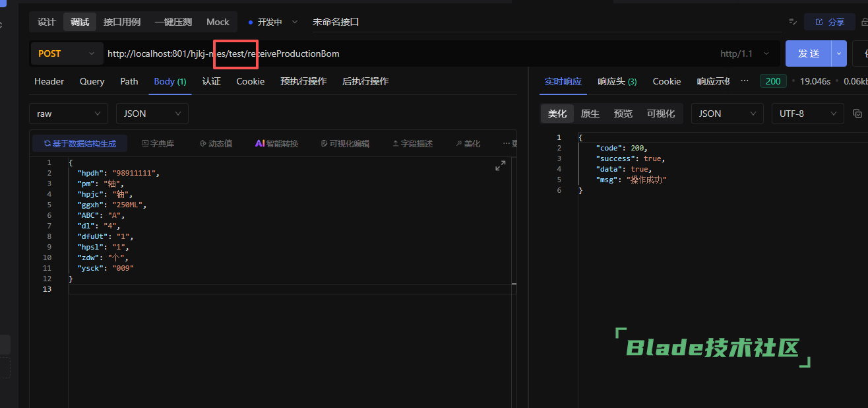Launch AI 智能转换 conversion
Viewport: 868px width, 408px height.
(x=276, y=143)
